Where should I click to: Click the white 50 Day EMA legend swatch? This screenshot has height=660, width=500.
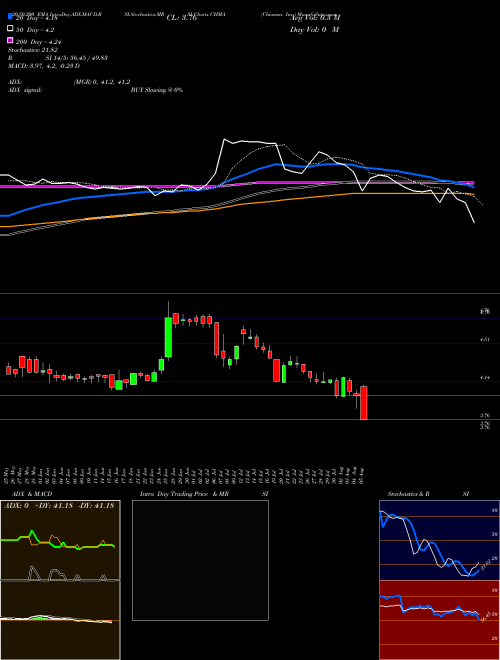(10, 29)
